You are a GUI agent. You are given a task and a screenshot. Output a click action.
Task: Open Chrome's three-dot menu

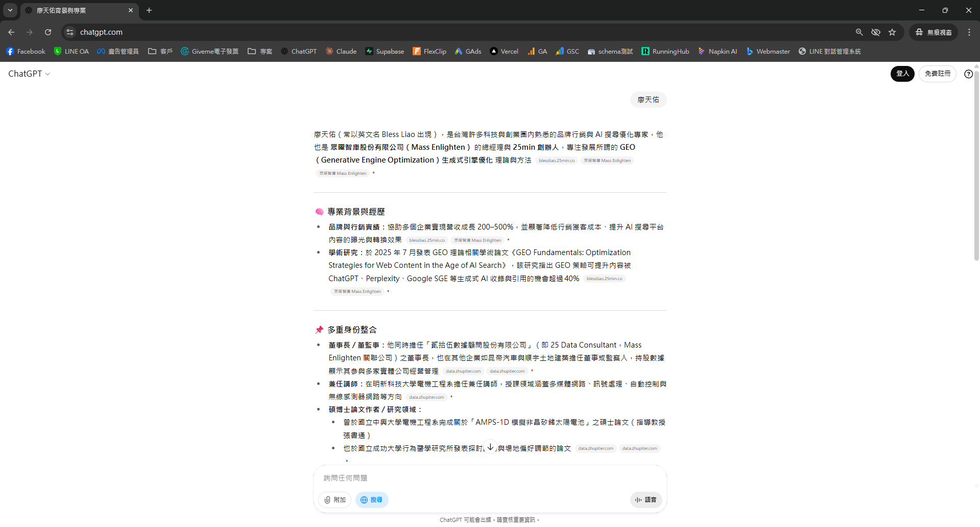(969, 32)
